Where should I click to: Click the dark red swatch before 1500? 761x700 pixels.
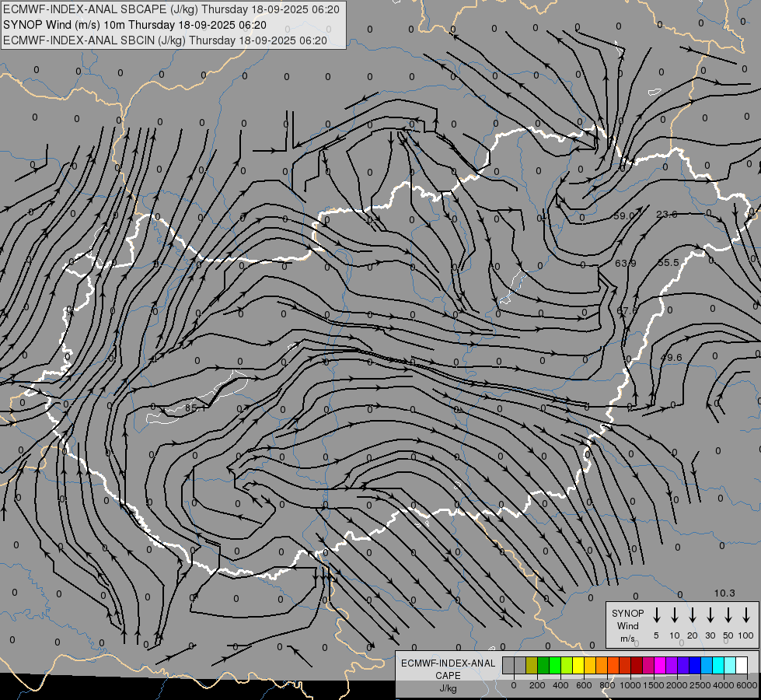coord(637,665)
